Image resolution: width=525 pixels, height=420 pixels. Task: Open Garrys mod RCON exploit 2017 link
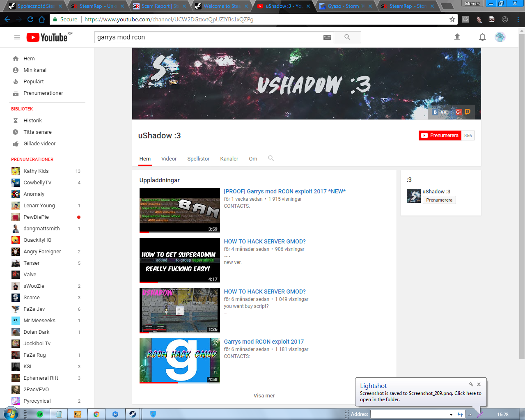(264, 342)
